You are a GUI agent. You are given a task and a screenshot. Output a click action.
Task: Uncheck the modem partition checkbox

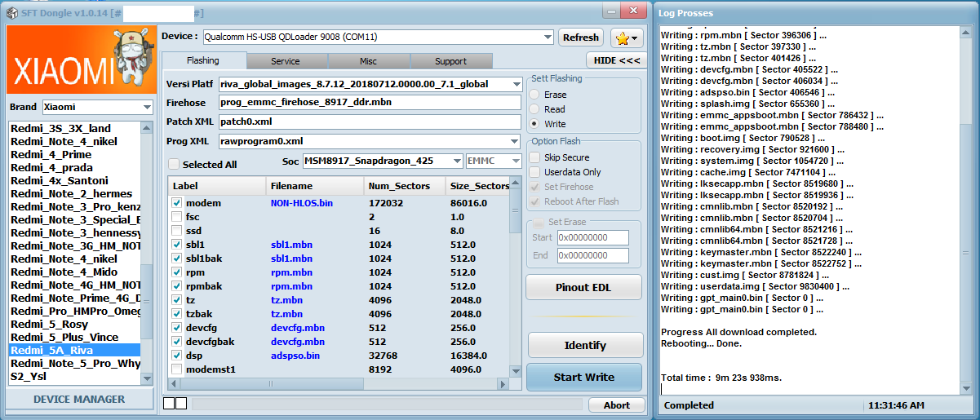pyautogui.click(x=177, y=202)
